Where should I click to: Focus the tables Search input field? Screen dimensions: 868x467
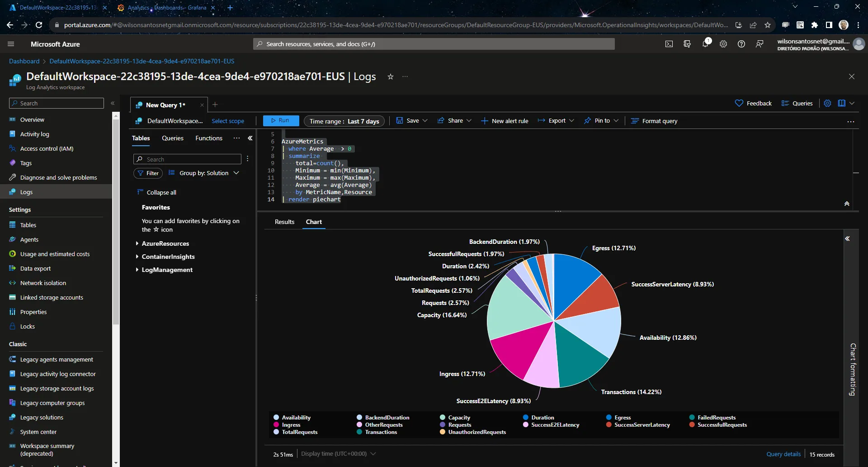tap(187, 159)
